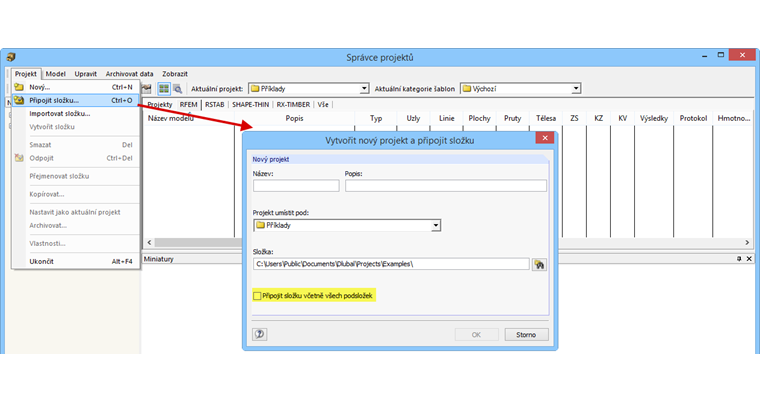Click the ZS column header

pyautogui.click(x=574, y=118)
